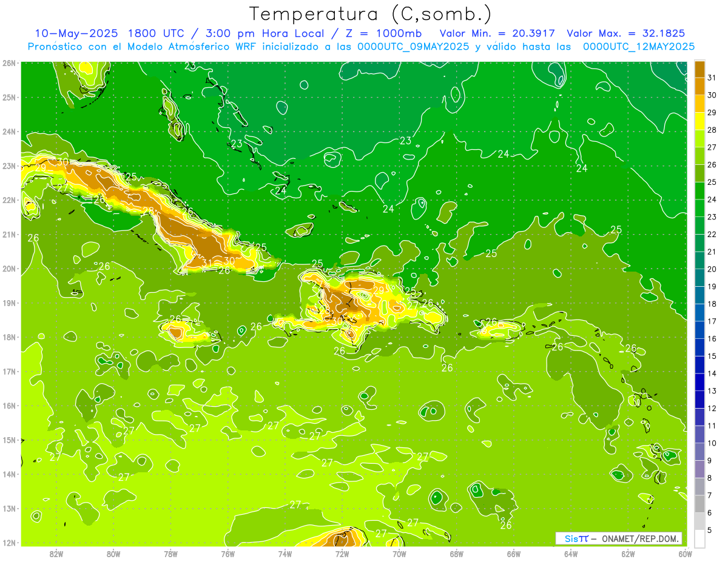728x562 pixels.
Task: Click the "Z = 1000mb" level text
Action: coord(384,33)
